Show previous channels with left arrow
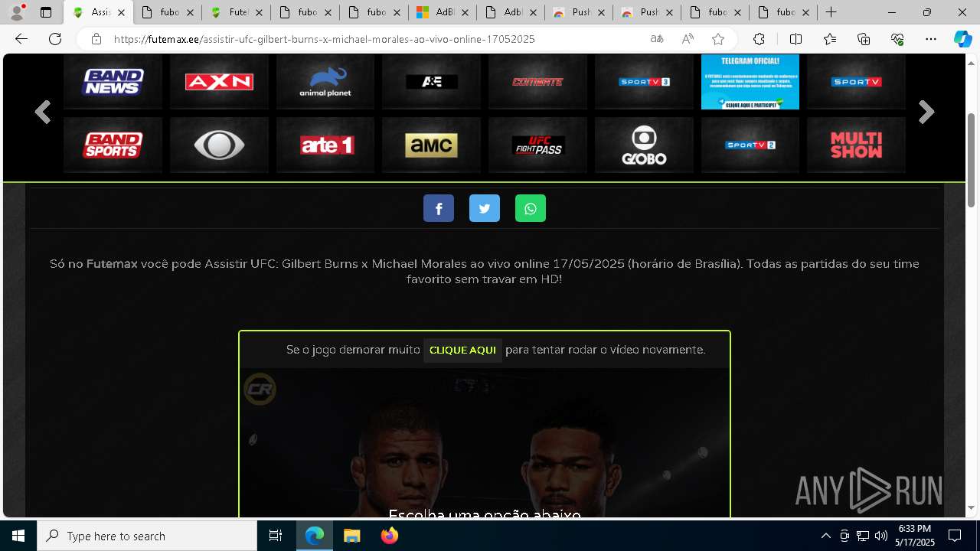The image size is (980, 551). click(43, 112)
